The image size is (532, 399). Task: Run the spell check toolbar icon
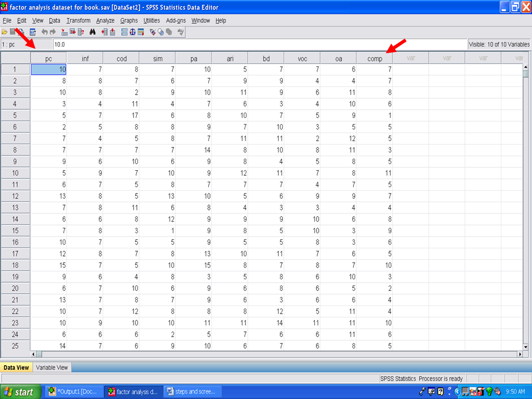point(181,32)
